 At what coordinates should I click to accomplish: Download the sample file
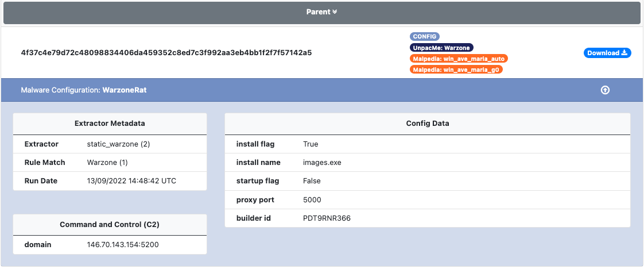tap(607, 53)
